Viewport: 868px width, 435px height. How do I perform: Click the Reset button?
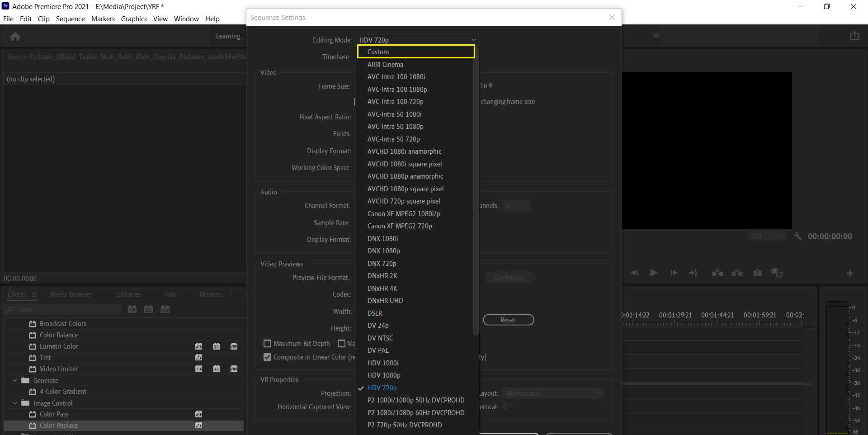(x=508, y=320)
